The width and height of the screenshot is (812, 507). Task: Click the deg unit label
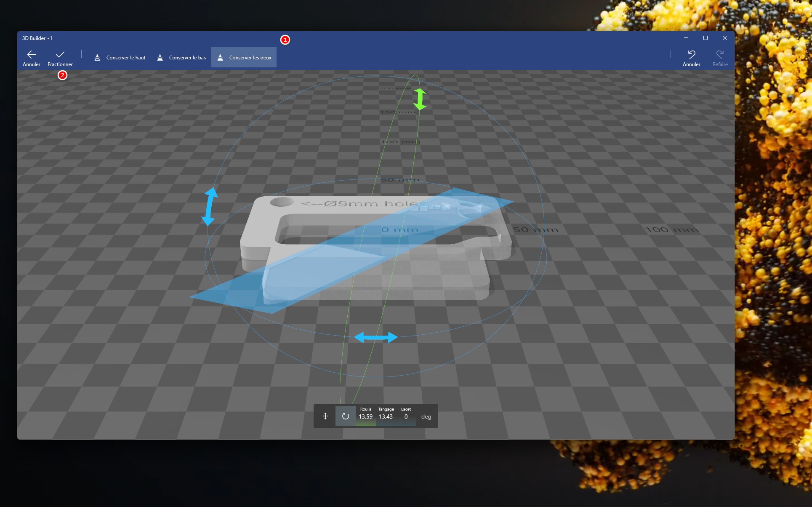click(426, 416)
